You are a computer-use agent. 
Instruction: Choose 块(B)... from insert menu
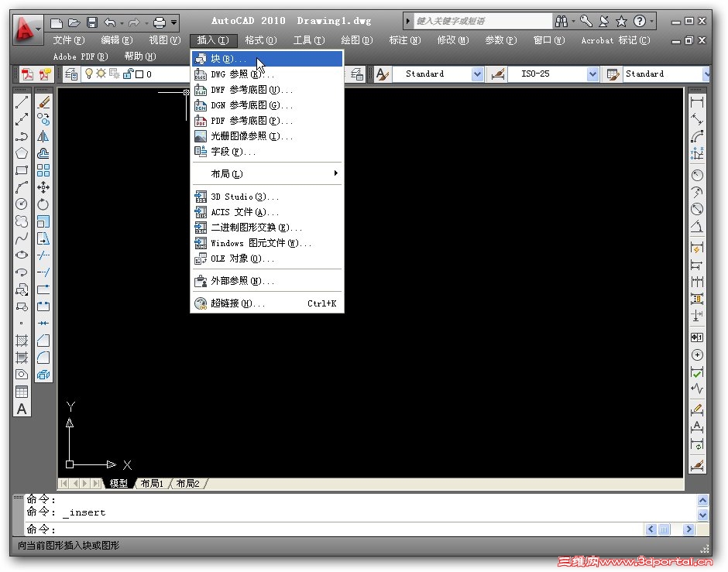pos(267,59)
